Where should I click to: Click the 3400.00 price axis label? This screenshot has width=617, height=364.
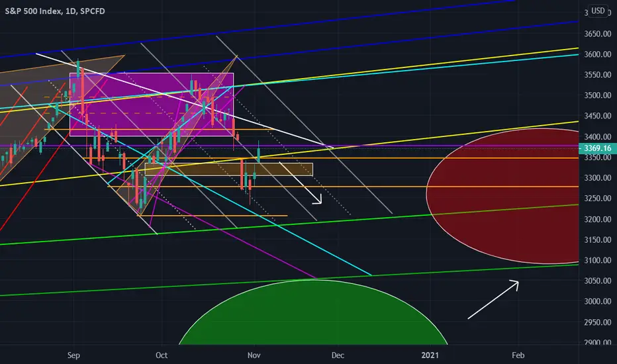[x=598, y=137]
